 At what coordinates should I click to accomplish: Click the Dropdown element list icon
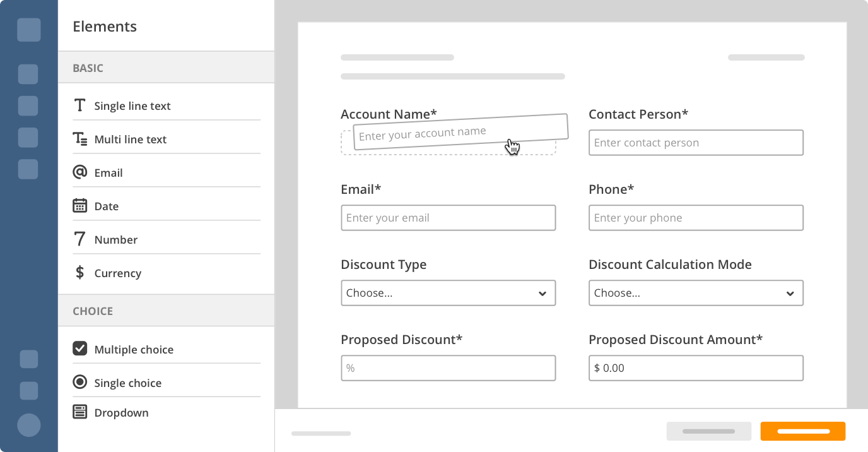79,412
